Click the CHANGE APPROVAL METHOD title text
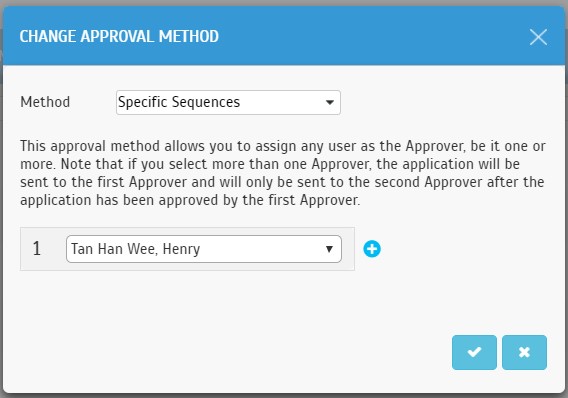Screen dimensions: 568x398 [119, 36]
